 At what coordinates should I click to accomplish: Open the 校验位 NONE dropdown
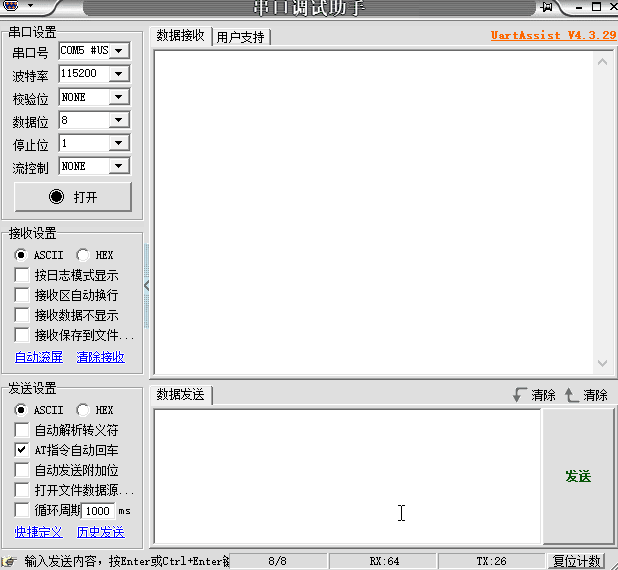click(119, 97)
